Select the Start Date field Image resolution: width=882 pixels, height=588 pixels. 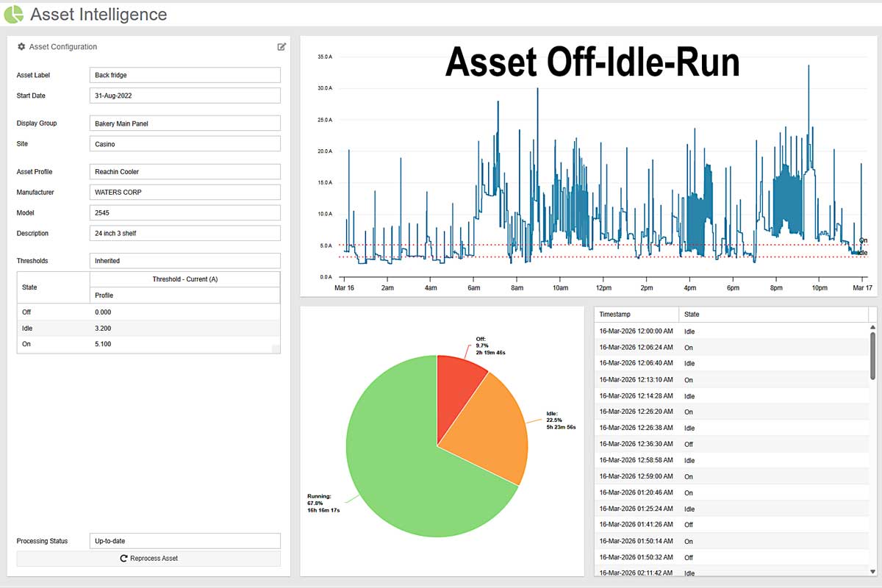184,96
